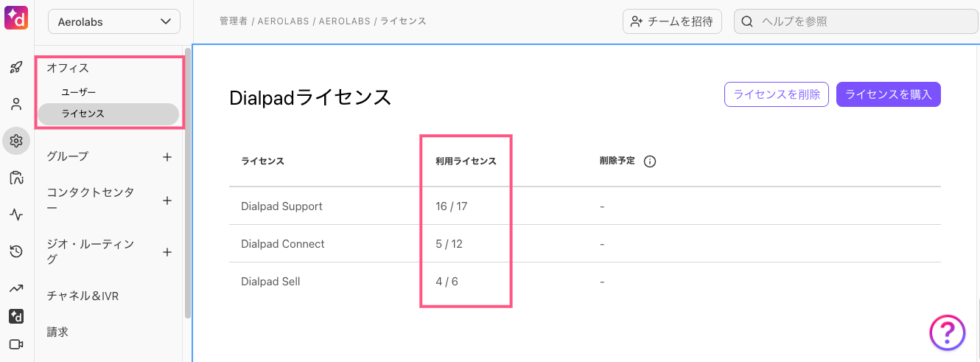Open コンタクトセンター in the navigation
Image resolution: width=980 pixels, height=362 pixels.
coord(91,201)
